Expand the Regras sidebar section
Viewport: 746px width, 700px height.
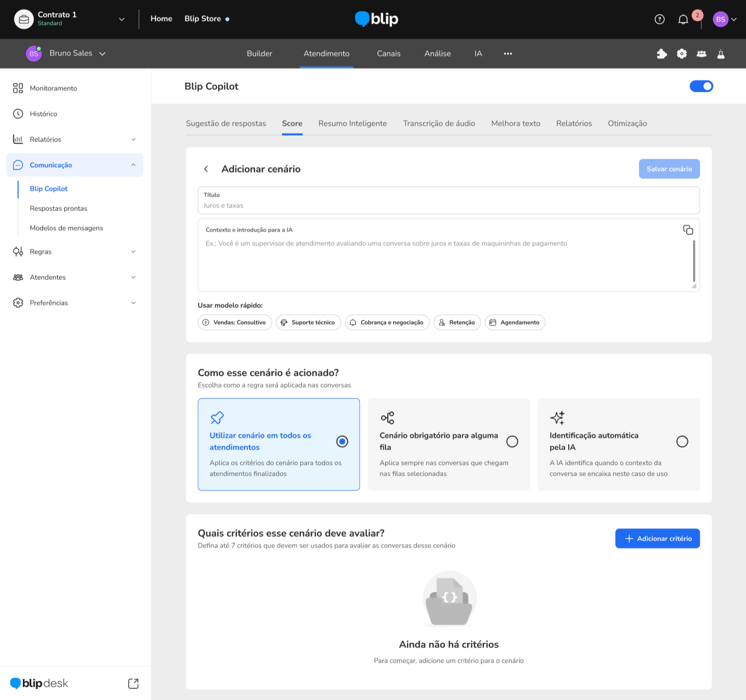coord(133,252)
